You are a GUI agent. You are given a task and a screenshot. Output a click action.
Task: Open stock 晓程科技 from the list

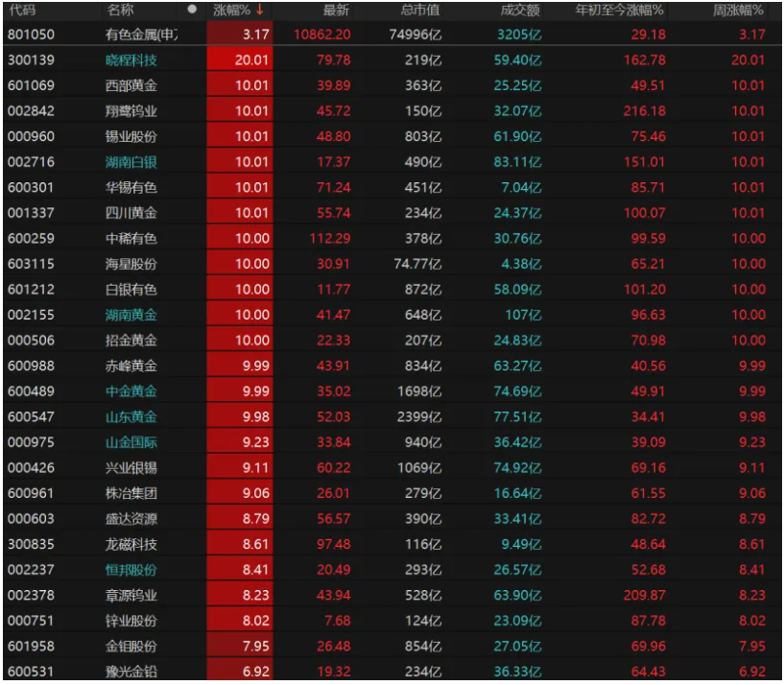coord(131,60)
